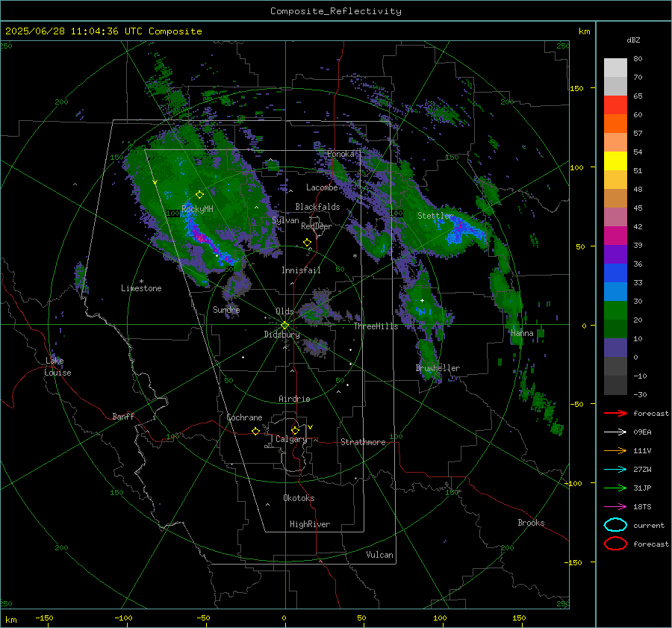Click the magenta 18TS arrow in legend

click(616, 507)
